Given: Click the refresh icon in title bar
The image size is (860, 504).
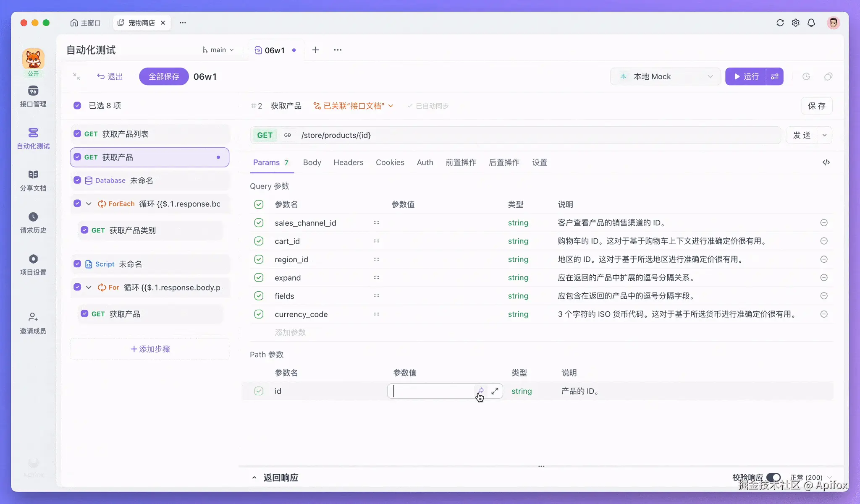Looking at the screenshot, I should (x=780, y=23).
